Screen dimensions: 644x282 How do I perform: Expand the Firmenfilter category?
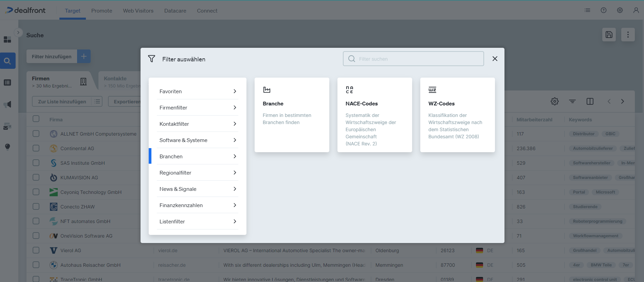[x=198, y=107]
